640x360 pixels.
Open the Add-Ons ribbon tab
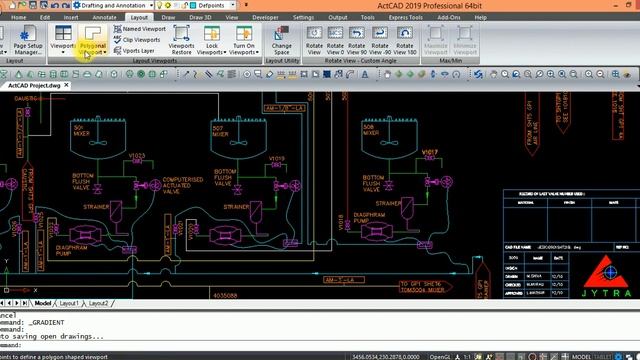(449, 17)
